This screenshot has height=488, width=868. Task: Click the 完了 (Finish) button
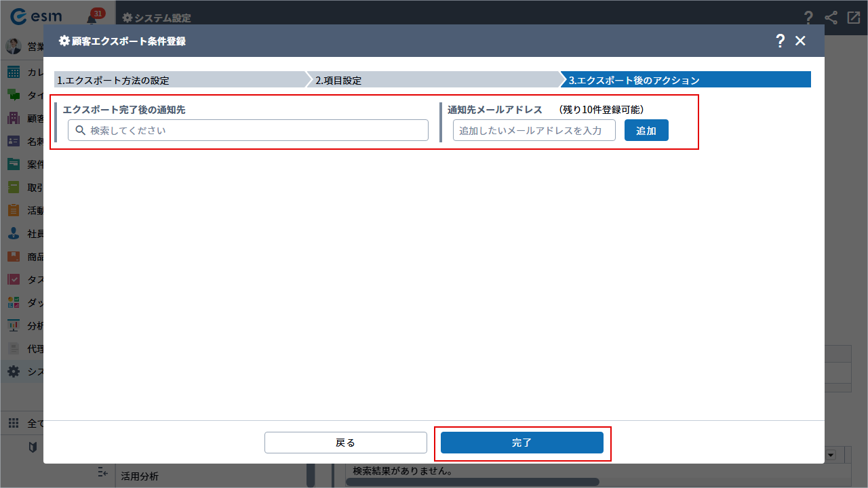tap(521, 443)
